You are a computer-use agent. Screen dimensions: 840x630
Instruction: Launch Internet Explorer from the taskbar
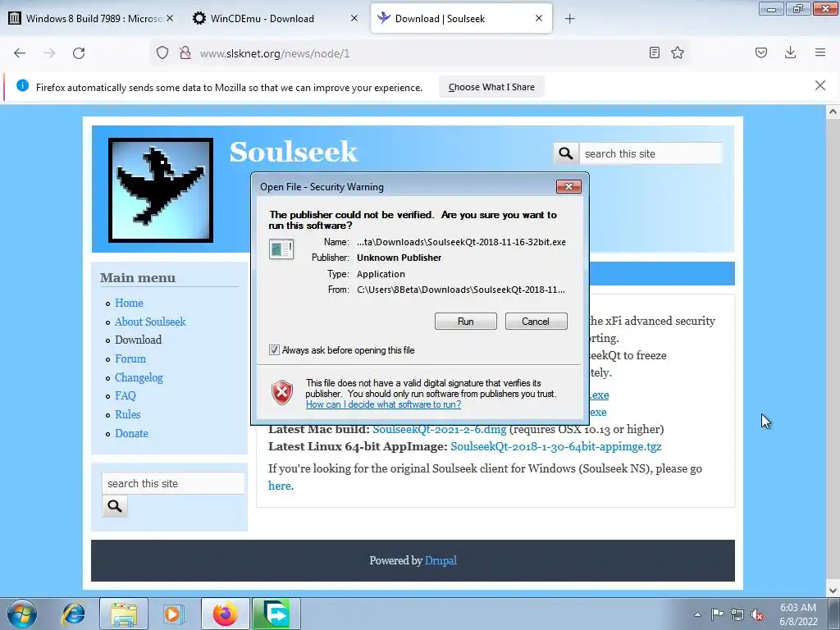(x=73, y=614)
